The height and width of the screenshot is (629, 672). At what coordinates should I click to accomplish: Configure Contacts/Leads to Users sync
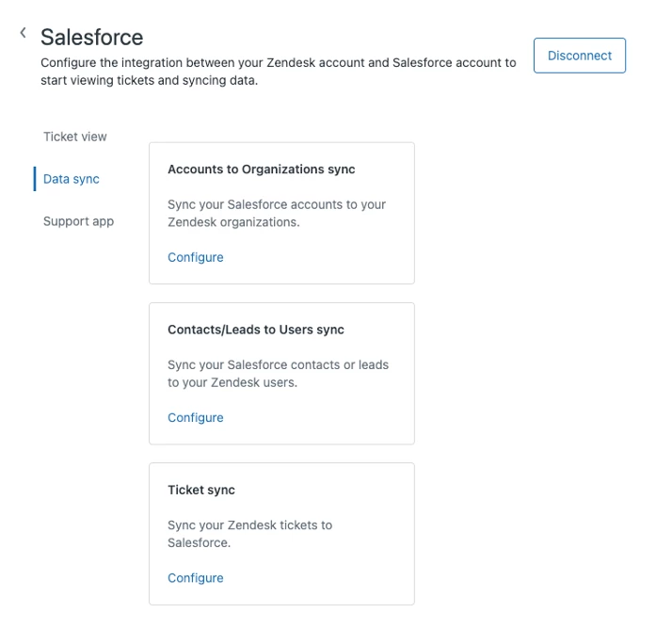(196, 417)
